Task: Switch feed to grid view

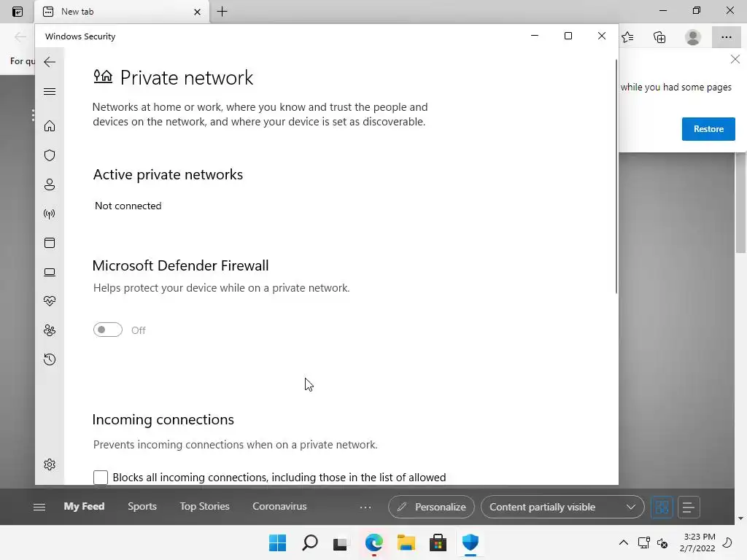Action: coord(662,507)
